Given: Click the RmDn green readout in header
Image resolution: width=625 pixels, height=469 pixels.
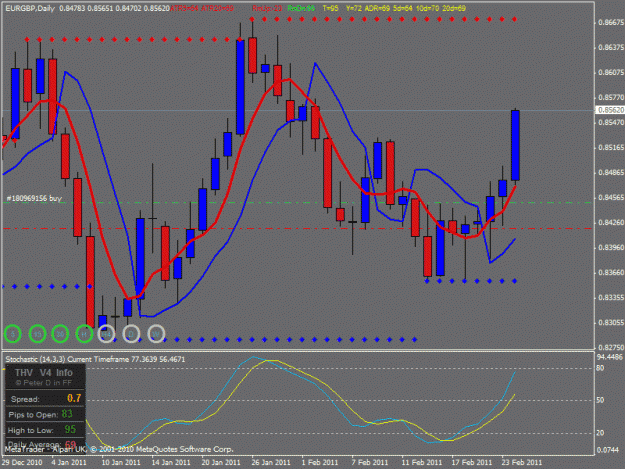Looking at the screenshot, I should coord(301,8).
